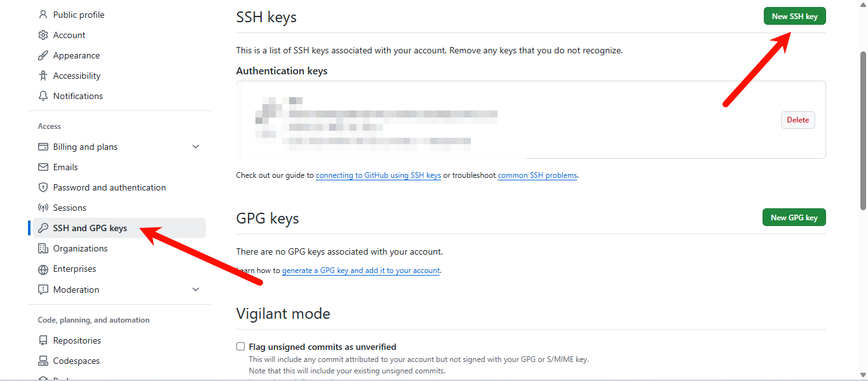Open Codespaces settings in sidebar
The width and height of the screenshot is (868, 381).
tap(76, 361)
